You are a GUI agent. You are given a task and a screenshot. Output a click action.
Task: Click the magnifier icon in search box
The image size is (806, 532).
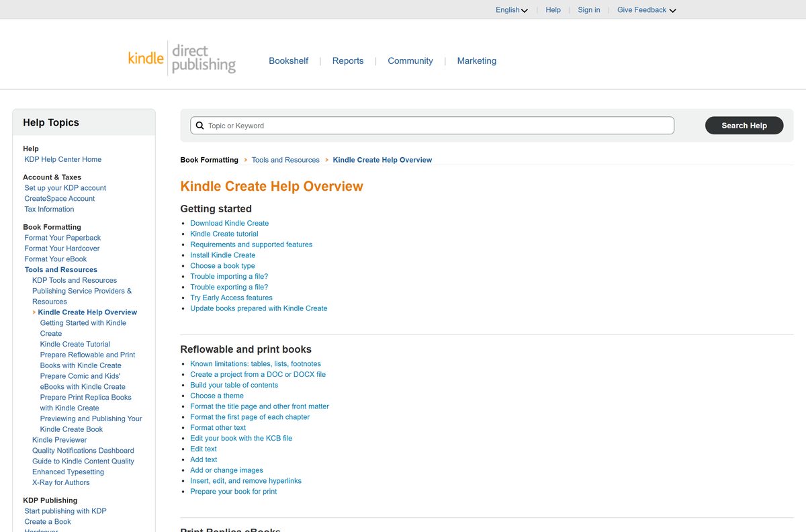tap(199, 126)
